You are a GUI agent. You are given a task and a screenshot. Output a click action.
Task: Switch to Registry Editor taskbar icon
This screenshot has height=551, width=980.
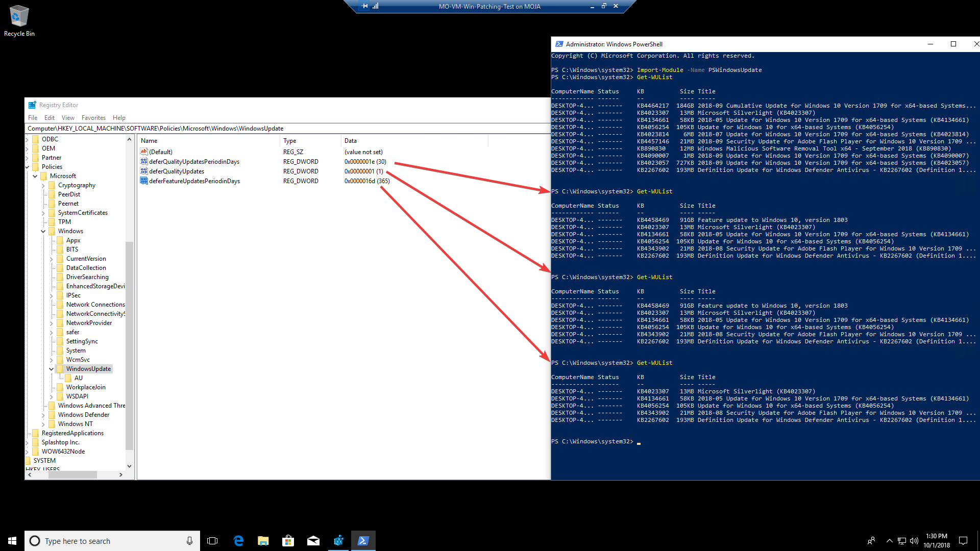(x=338, y=541)
